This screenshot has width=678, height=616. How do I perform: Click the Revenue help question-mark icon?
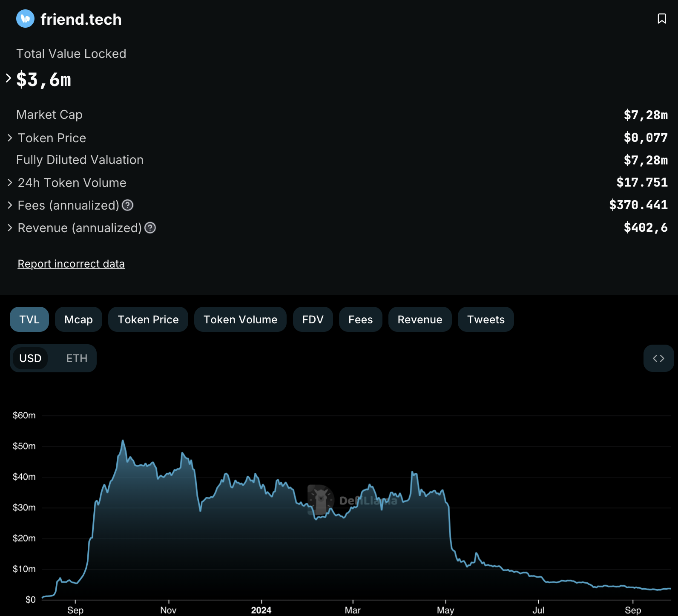click(150, 228)
